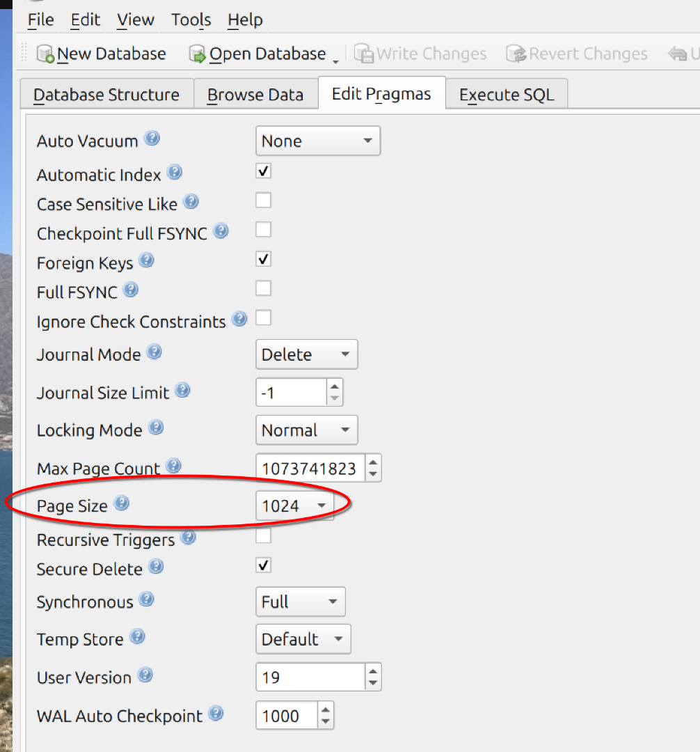The width and height of the screenshot is (700, 752).
Task: Click the Page Size help icon
Action: pyautogui.click(x=121, y=503)
